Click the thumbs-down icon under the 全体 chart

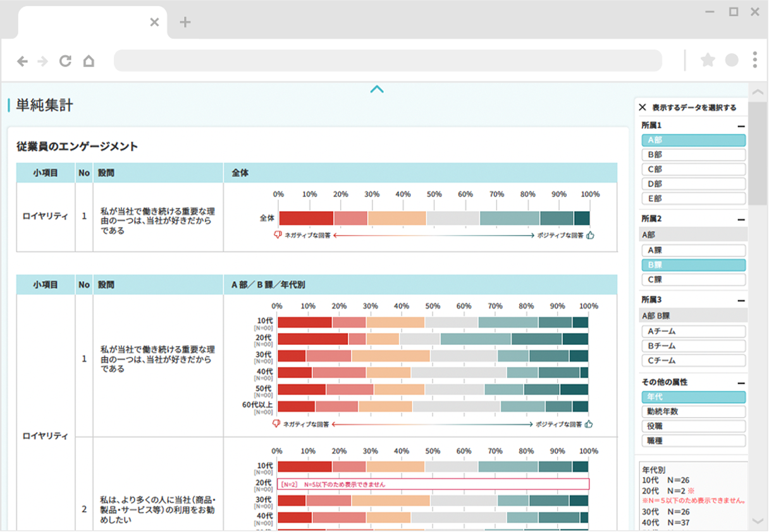[x=277, y=235]
